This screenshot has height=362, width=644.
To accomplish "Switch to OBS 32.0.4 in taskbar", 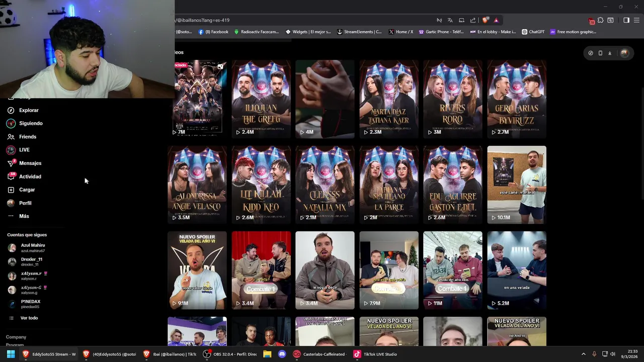I will click(x=230, y=354).
